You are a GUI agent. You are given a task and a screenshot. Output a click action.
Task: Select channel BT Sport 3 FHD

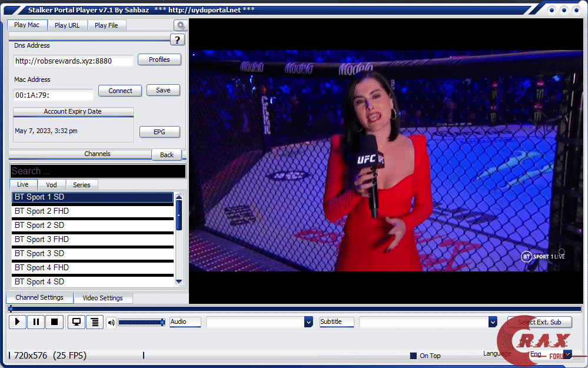click(x=92, y=239)
